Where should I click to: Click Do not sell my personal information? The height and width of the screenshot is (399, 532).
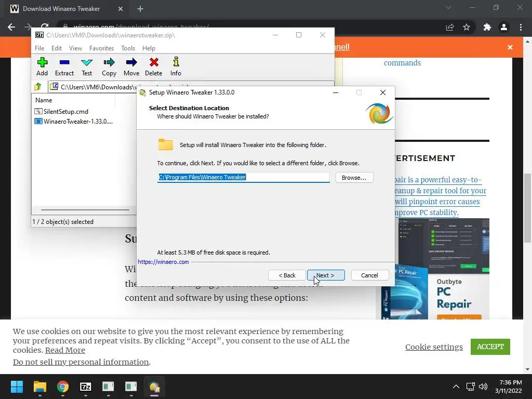[x=81, y=362]
